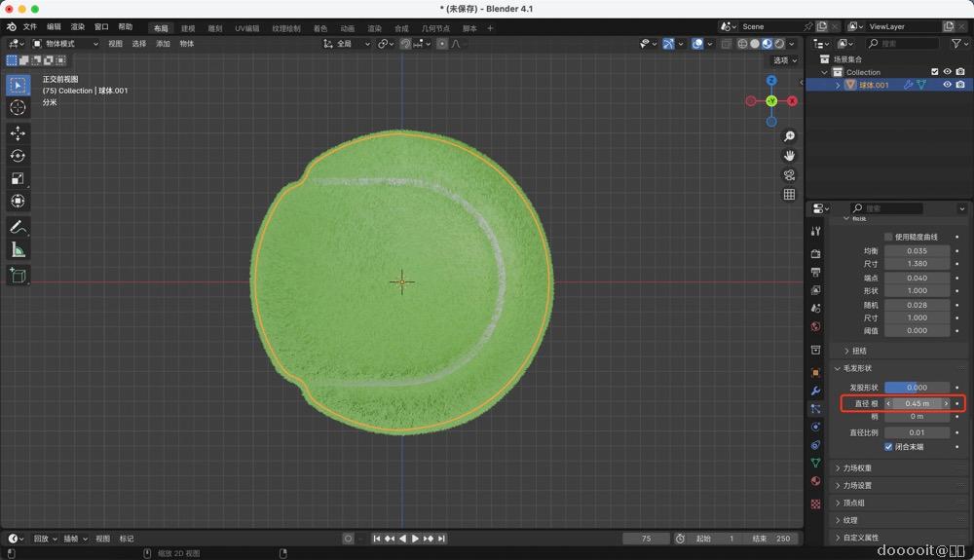
Task: Open the 选项 options button in viewport
Action: click(x=783, y=60)
